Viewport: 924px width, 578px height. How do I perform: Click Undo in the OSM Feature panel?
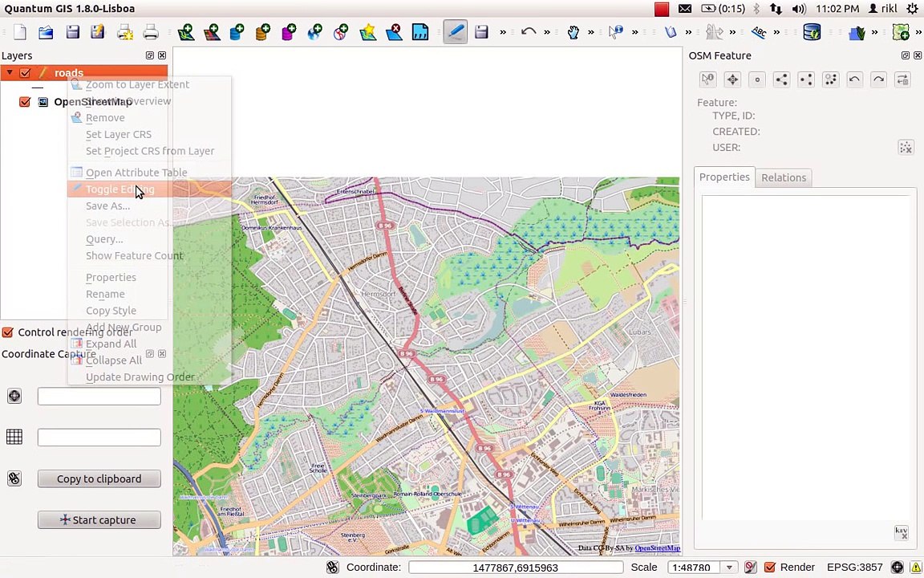(x=854, y=79)
